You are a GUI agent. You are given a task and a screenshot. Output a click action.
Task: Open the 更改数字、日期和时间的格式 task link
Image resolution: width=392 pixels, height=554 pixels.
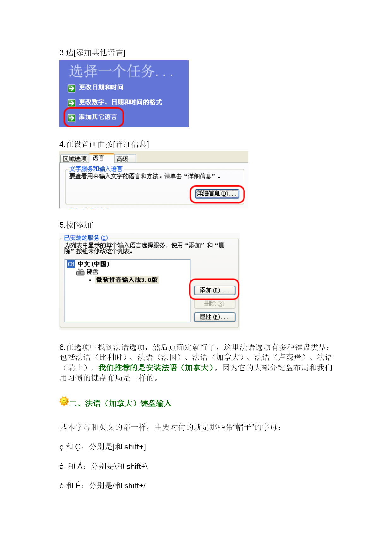pos(120,102)
